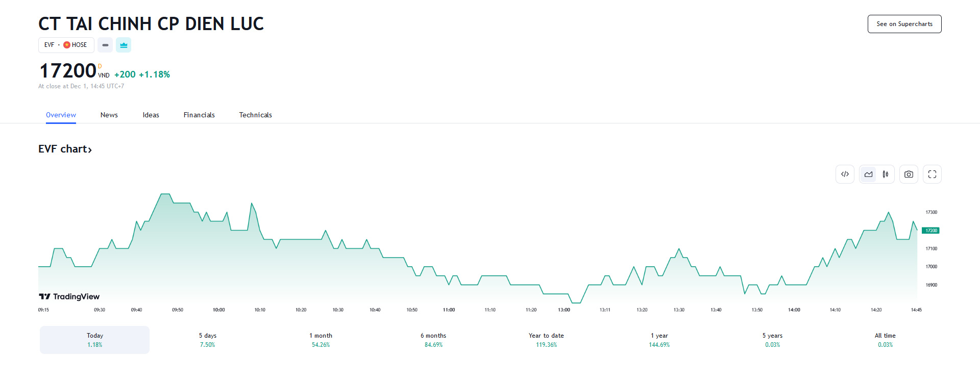Open the Technicals tab
Screen dimensions: 980x380
click(x=255, y=115)
